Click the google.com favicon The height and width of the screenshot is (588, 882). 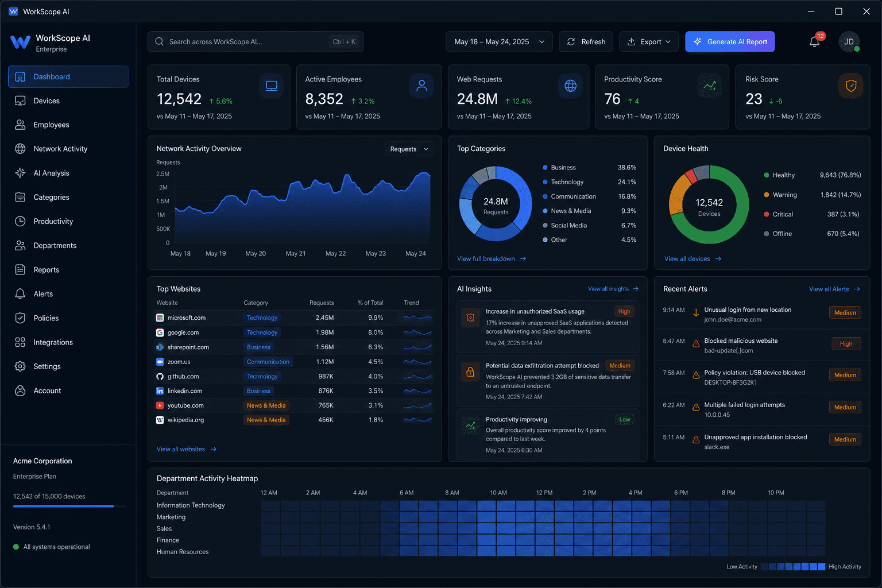[160, 332]
